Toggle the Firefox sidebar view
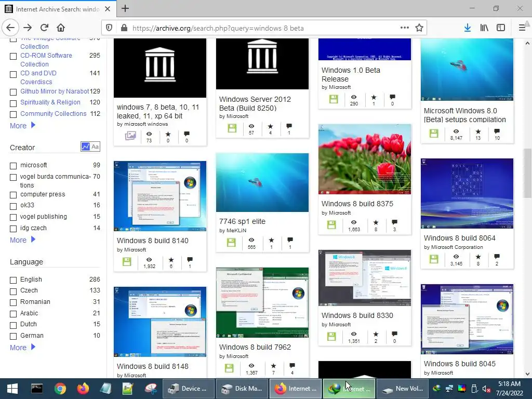This screenshot has width=532, height=399. coord(501,28)
